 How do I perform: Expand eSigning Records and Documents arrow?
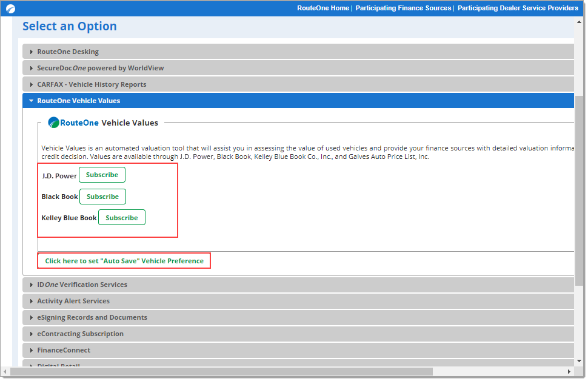pos(31,318)
